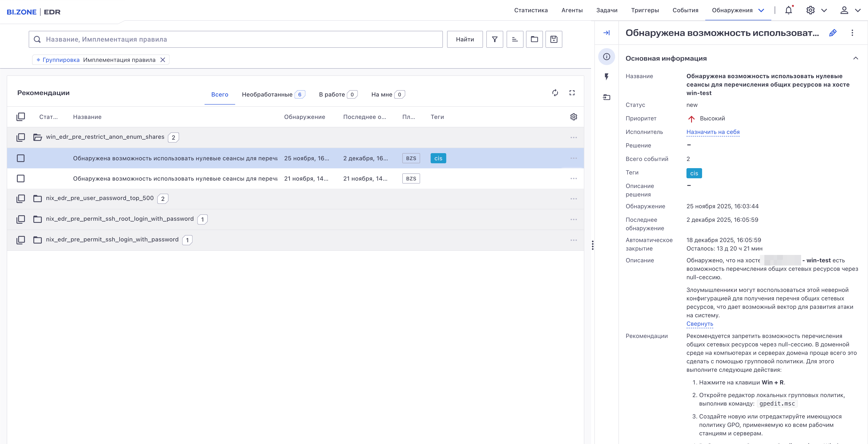
Task: Click the save search icon
Action: [554, 39]
